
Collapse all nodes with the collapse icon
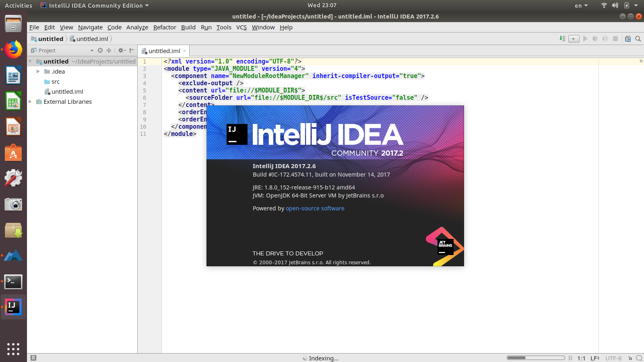[x=109, y=50]
